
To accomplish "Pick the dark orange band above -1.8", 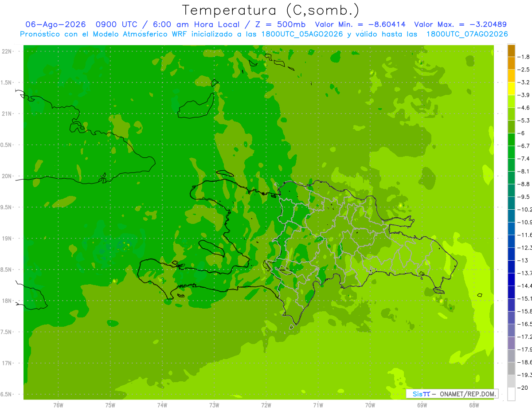I will (511, 51).
